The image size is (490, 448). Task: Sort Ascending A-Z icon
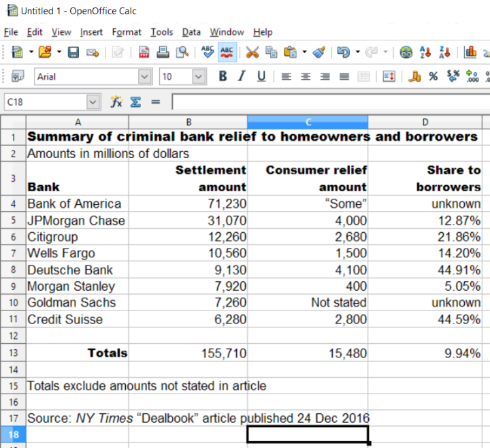pyautogui.click(x=425, y=52)
